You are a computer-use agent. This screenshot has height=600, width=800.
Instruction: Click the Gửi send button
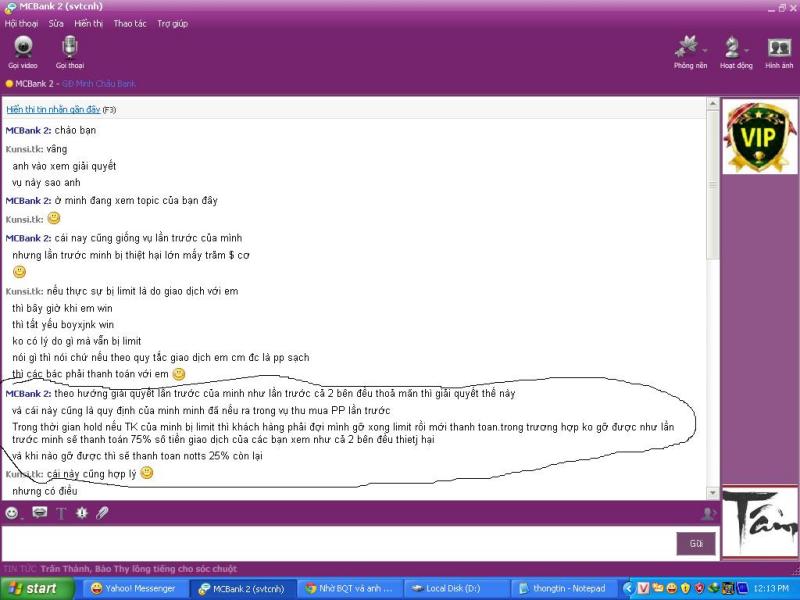696,544
